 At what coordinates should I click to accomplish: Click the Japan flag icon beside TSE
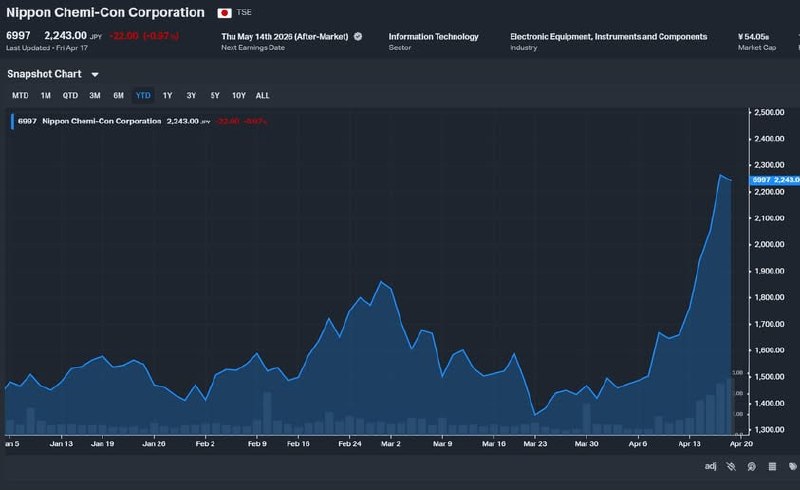(225, 14)
